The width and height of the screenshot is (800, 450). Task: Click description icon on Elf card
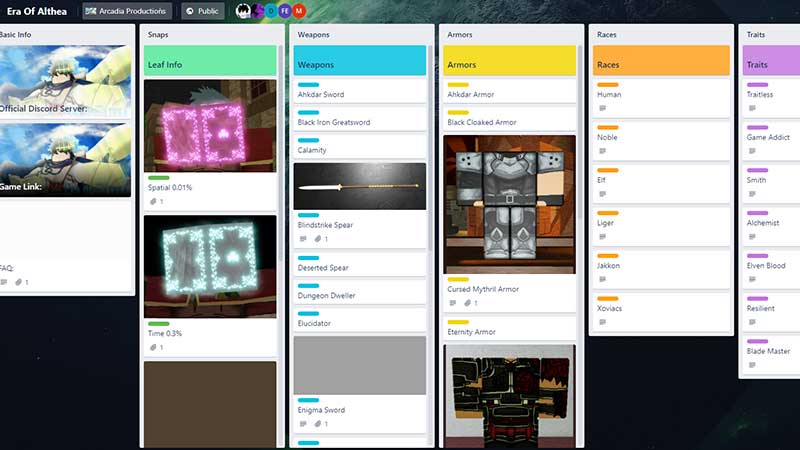pyautogui.click(x=603, y=194)
